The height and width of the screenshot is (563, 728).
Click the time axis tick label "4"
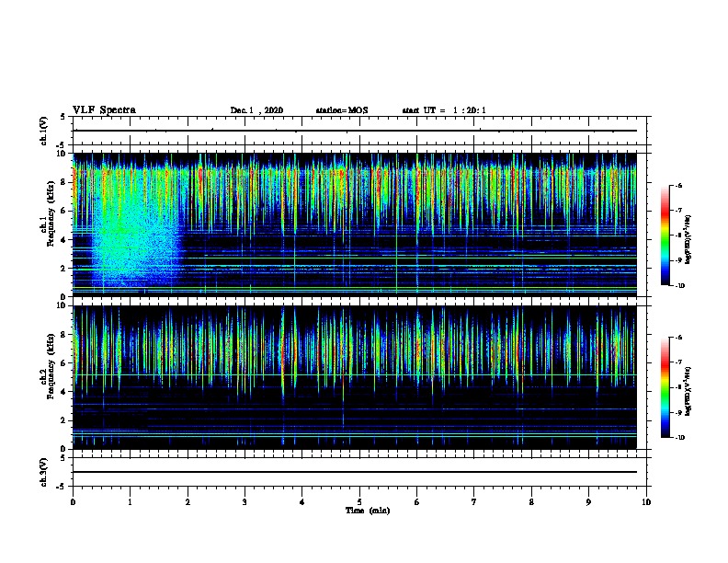(x=302, y=502)
